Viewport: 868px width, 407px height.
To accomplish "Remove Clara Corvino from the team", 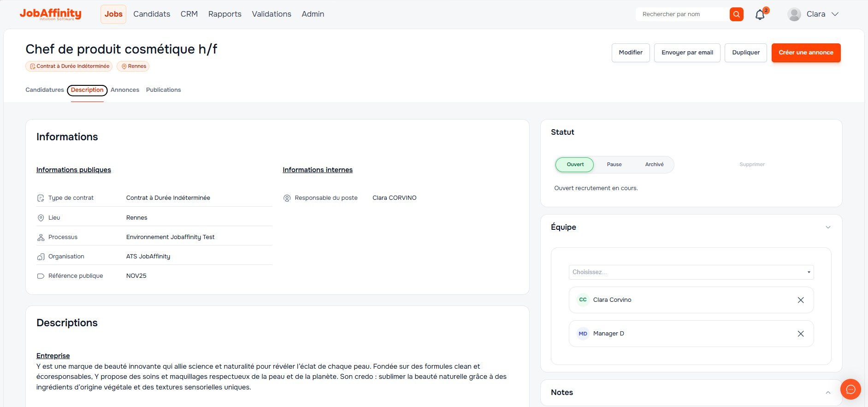I will 801,300.
